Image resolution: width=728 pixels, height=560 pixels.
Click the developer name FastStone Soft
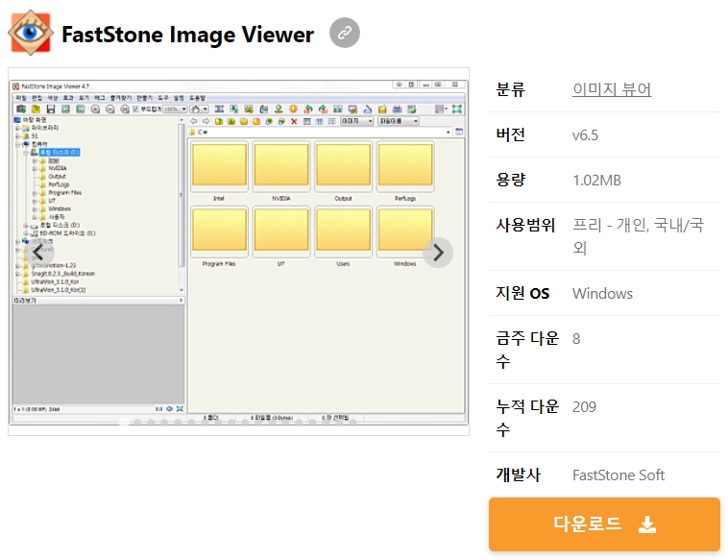619,475
